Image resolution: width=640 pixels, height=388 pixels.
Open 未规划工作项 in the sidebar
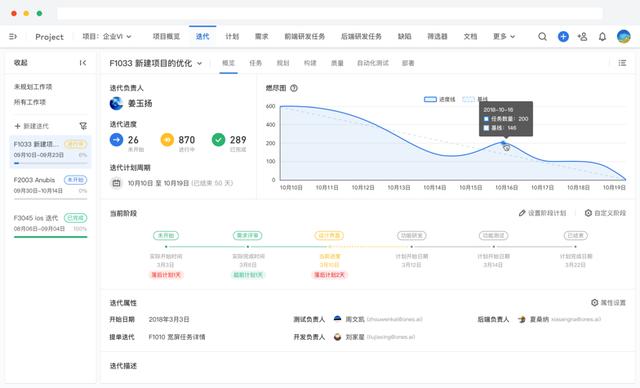click(33, 87)
